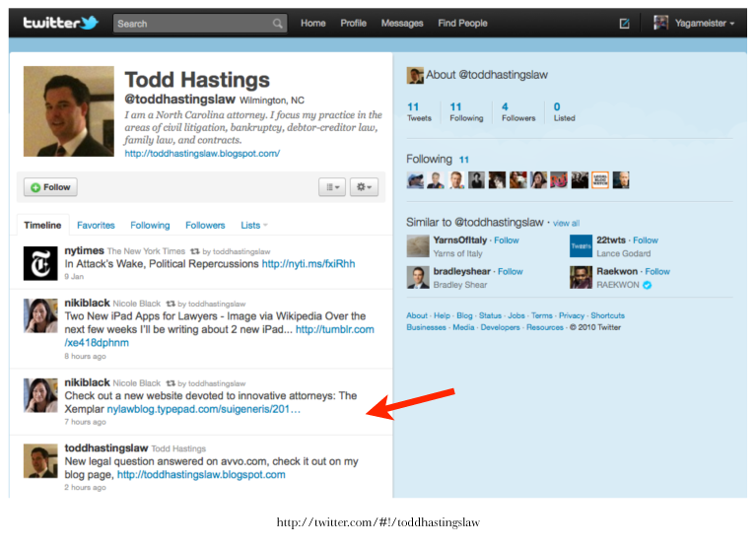Screen dimensions: 756x548
Task: Click the 11 Following count stat
Action: click(x=466, y=111)
